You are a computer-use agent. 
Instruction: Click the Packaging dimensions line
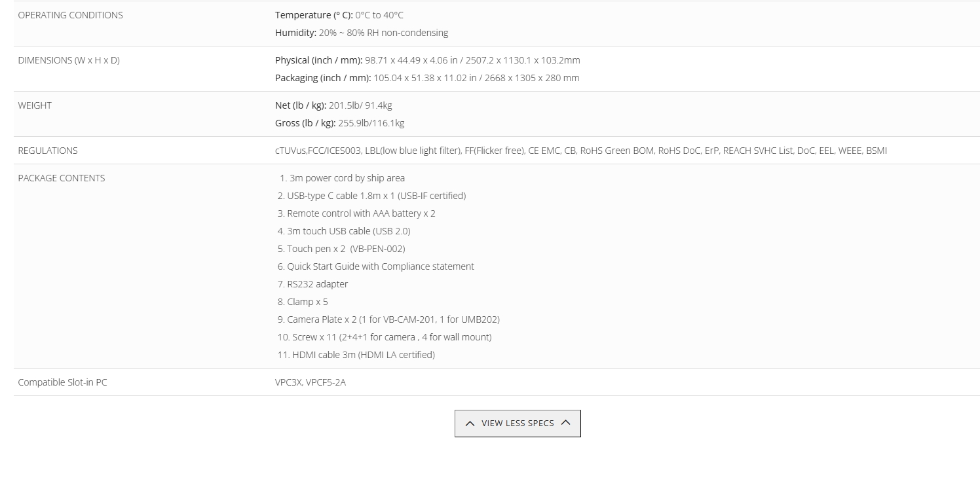[x=427, y=78]
